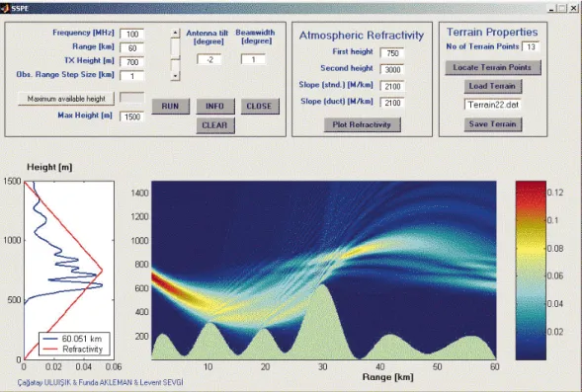Viewport: 582px width, 392px height.
Task: Select the Second height input field
Action: (x=392, y=70)
